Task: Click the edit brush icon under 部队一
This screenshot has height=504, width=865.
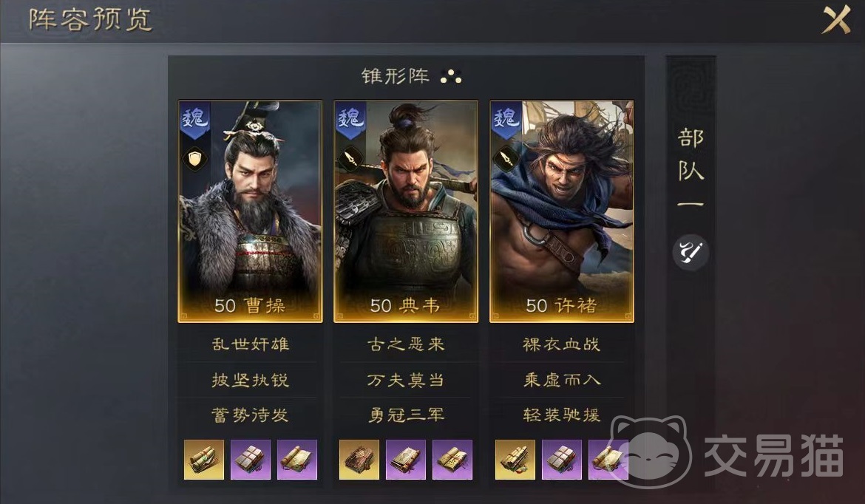Action: tap(690, 253)
